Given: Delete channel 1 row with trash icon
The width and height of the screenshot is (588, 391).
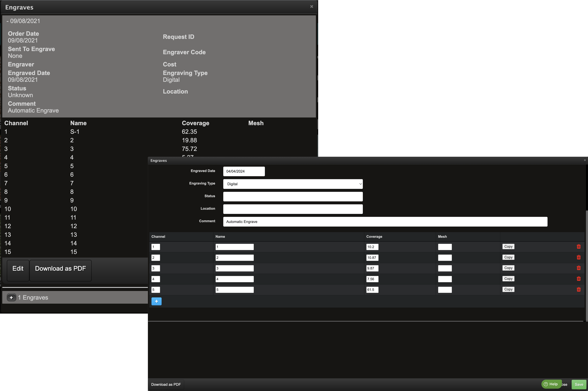Looking at the screenshot, I should coord(579,247).
